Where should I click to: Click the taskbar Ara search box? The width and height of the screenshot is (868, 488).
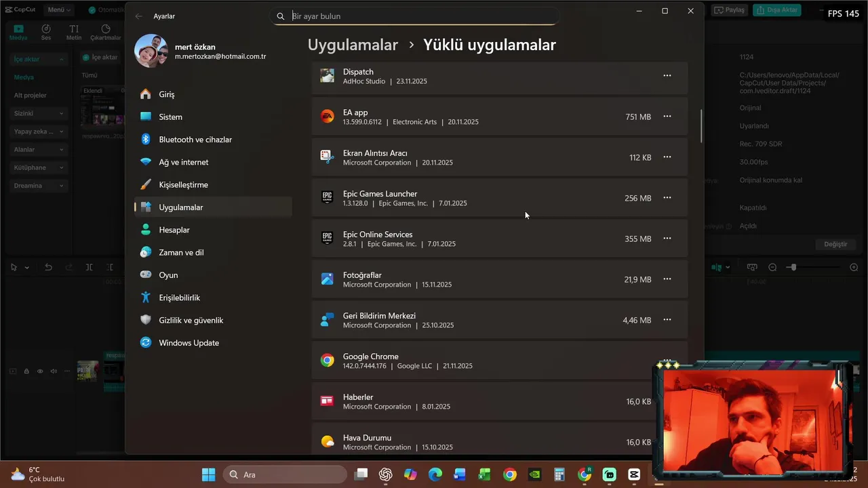pyautogui.click(x=285, y=474)
